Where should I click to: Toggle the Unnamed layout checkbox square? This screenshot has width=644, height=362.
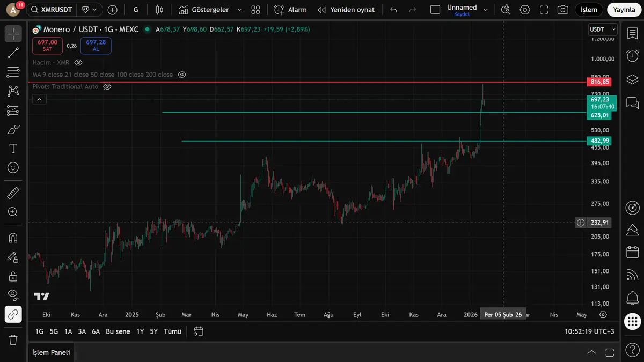(435, 10)
